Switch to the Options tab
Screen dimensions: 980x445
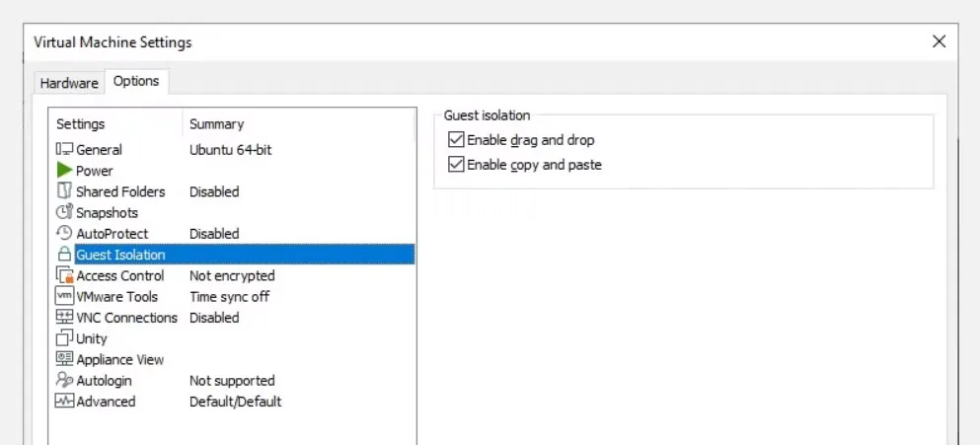136,81
